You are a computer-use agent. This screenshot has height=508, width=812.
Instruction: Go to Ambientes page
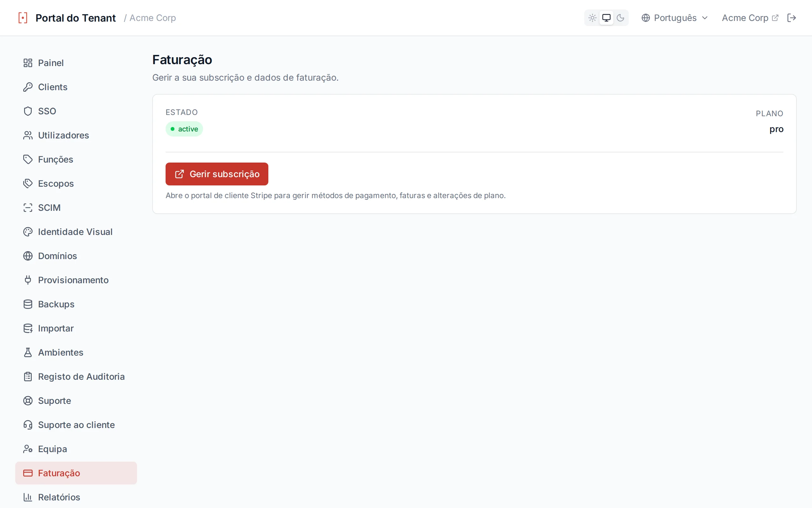[x=76, y=352]
